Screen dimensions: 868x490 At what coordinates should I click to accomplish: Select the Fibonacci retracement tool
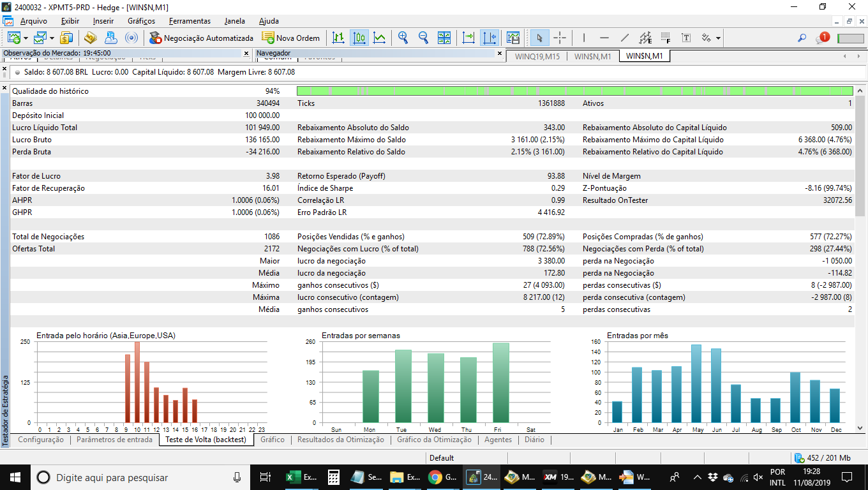[x=666, y=38]
